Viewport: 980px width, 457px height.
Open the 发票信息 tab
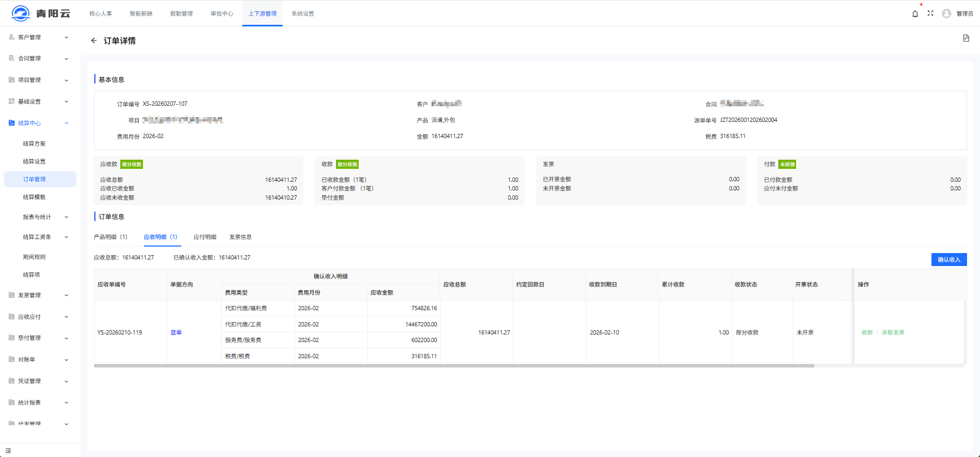(x=240, y=237)
